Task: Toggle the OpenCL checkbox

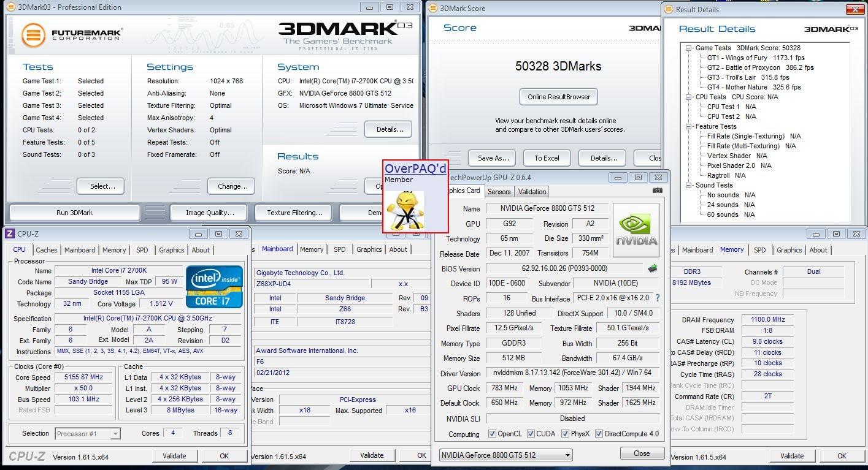Action: coord(492,434)
